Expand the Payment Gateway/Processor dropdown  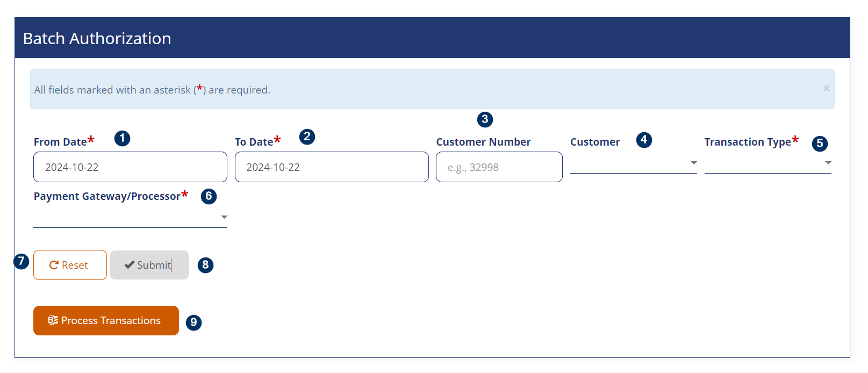tap(130, 217)
